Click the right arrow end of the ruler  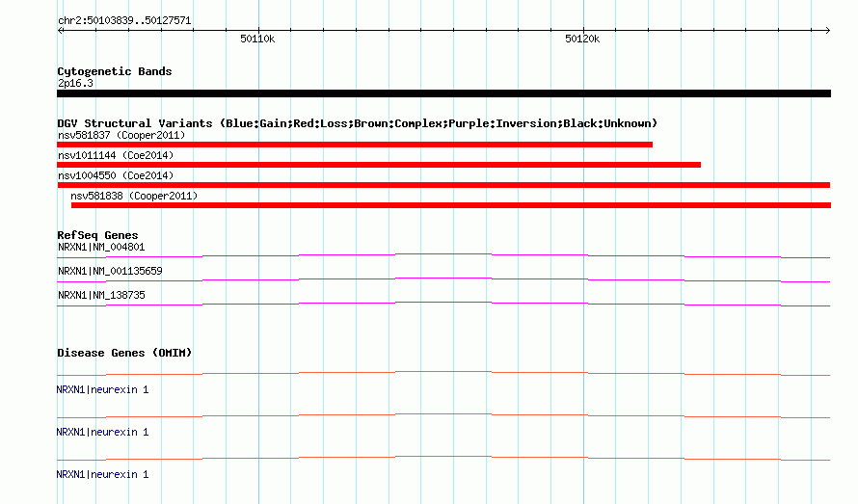coord(828,30)
